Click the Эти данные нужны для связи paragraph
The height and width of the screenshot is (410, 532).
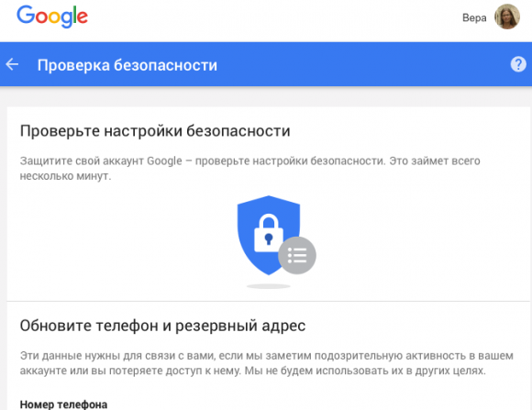(266, 363)
